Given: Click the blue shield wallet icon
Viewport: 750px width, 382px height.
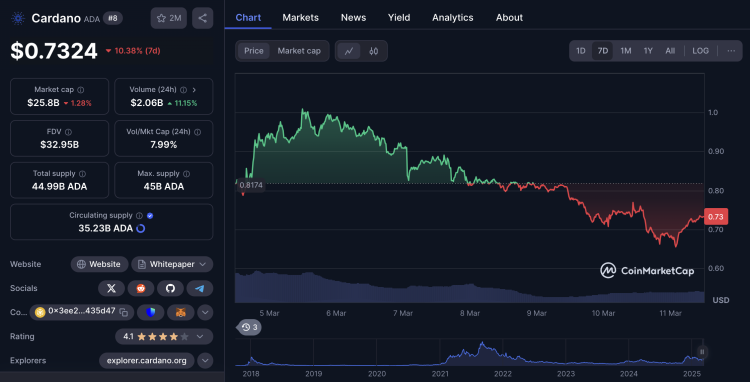Looking at the screenshot, I should [151, 312].
